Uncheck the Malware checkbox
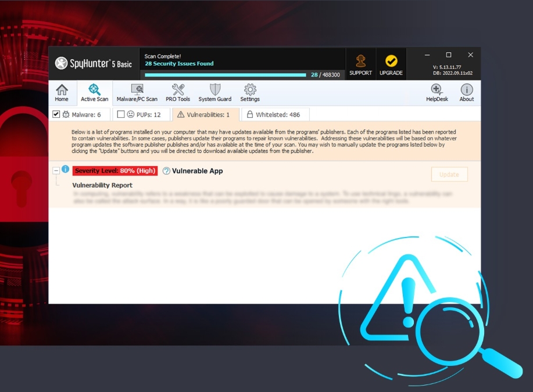The height and width of the screenshot is (392, 533). pyautogui.click(x=56, y=114)
